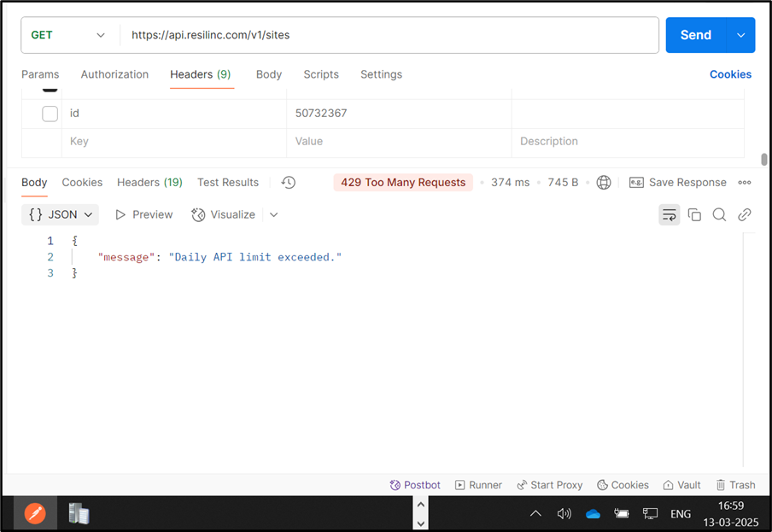Click the 374 ms response time
Viewport: 772px width, 532px height.
pos(510,183)
